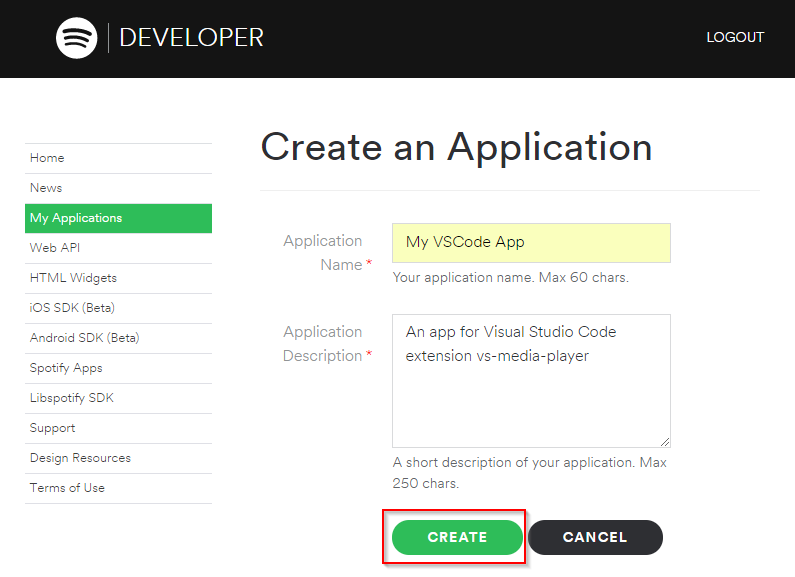Click into the Application Description textarea
This screenshot has height=577, width=795.
[x=531, y=381]
